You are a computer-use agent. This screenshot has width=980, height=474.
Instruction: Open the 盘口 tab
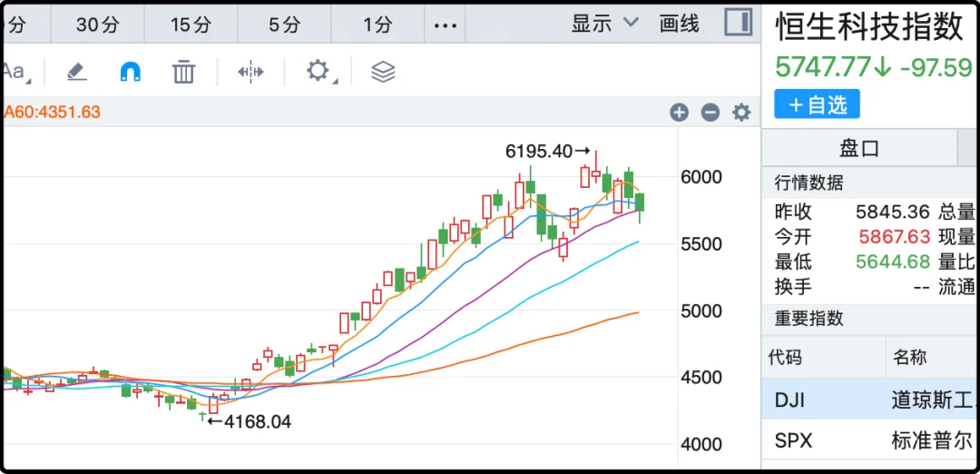(x=858, y=148)
